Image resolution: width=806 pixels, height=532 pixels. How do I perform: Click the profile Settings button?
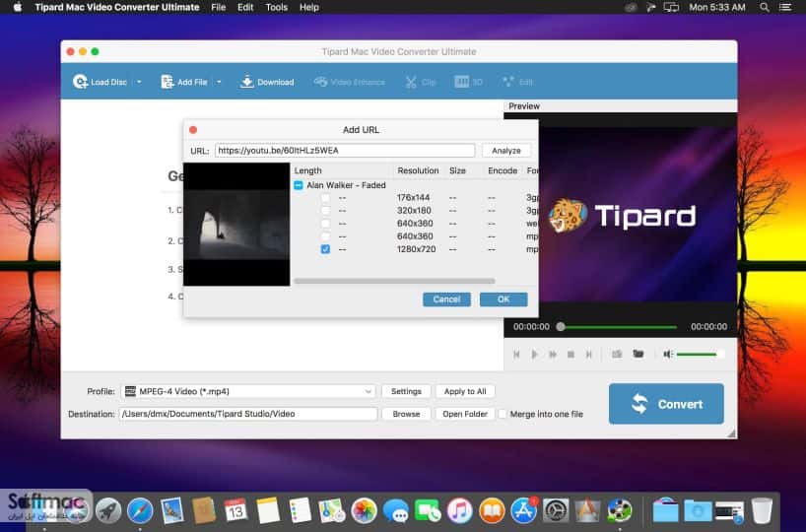[406, 392]
